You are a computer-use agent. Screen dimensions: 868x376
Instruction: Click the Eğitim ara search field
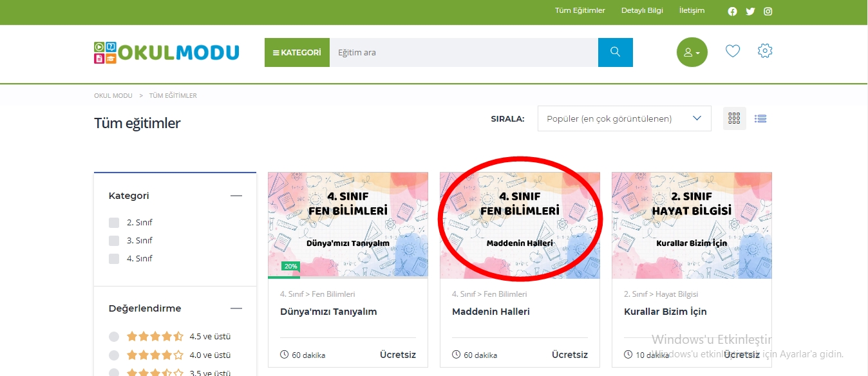(464, 52)
